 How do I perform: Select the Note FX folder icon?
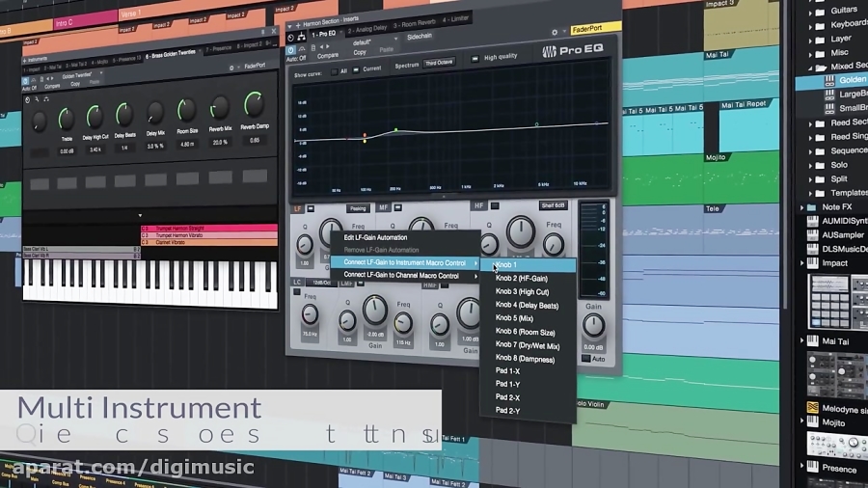pyautogui.click(x=812, y=207)
